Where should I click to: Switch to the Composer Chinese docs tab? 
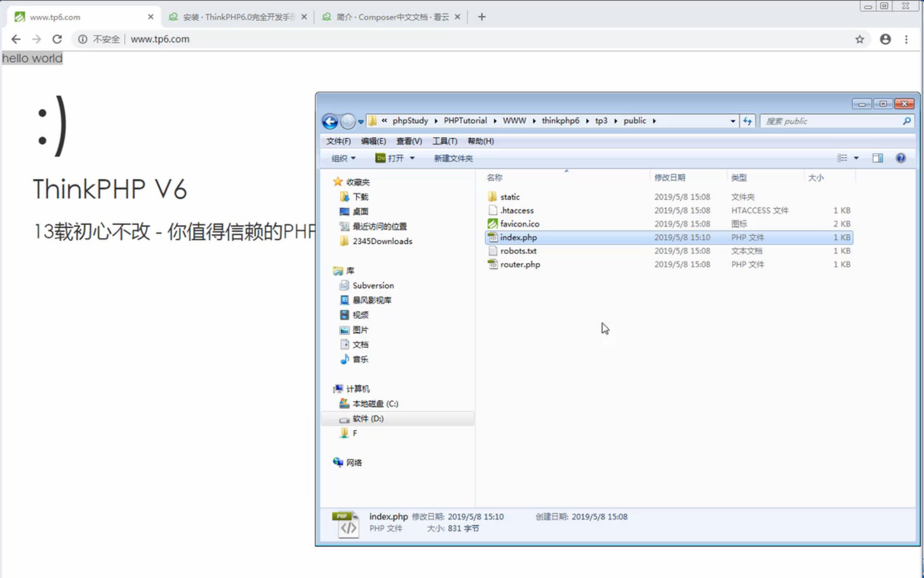392,17
